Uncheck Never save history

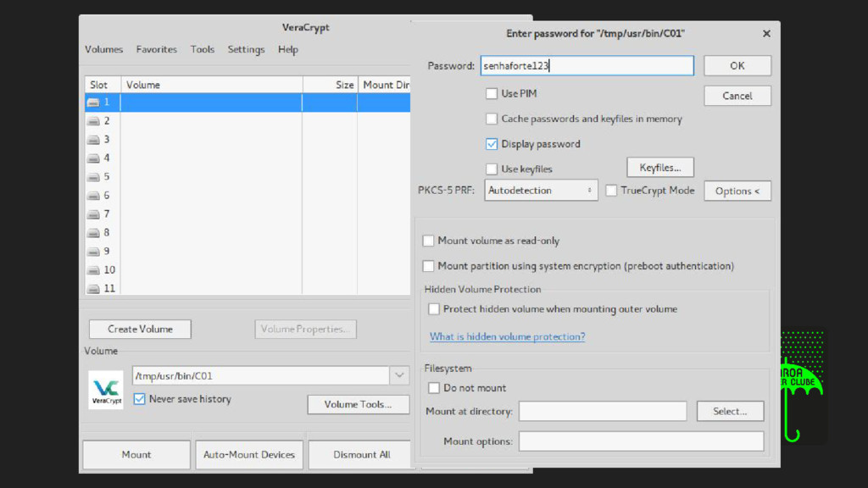pos(140,399)
